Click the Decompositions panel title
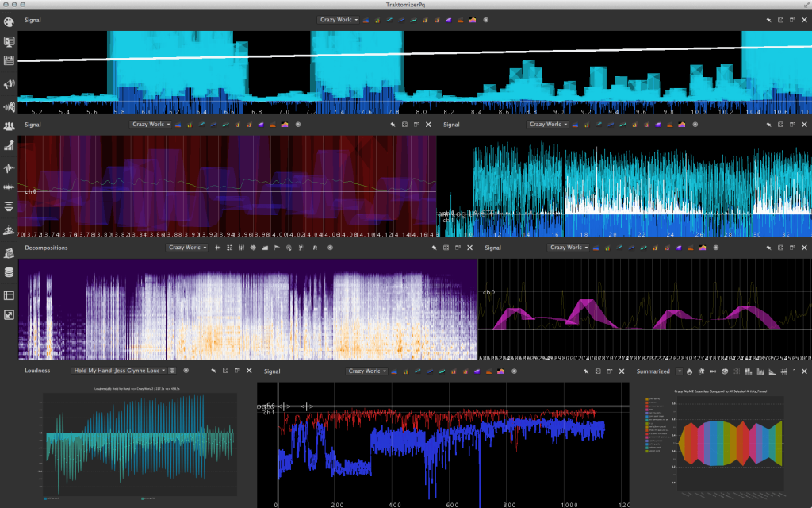The height and width of the screenshot is (508, 812). (x=46, y=248)
